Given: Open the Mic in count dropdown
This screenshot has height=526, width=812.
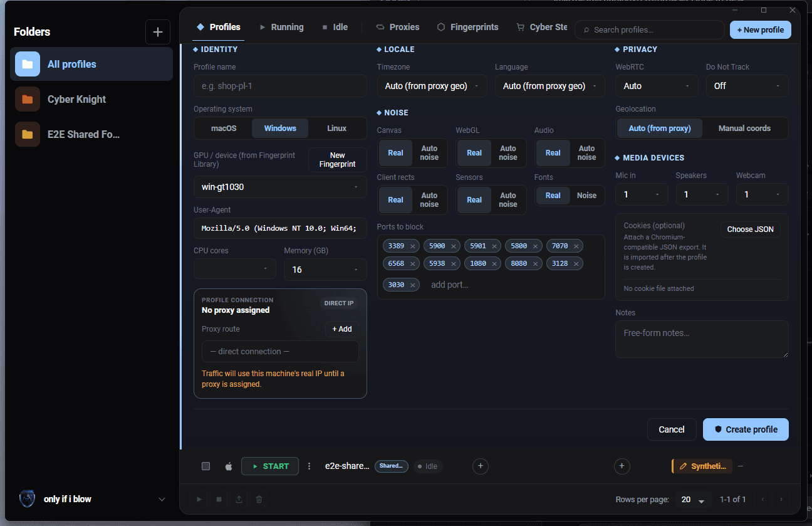Looking at the screenshot, I should pos(642,194).
